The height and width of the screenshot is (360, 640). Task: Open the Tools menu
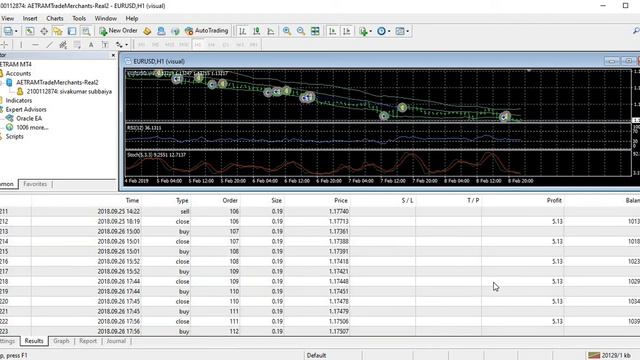(x=79, y=18)
